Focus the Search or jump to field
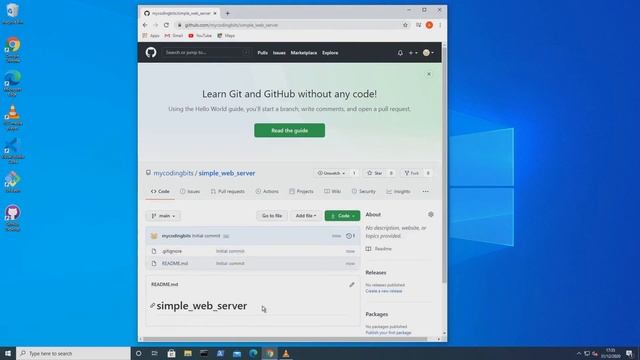640x360 pixels. click(x=206, y=52)
